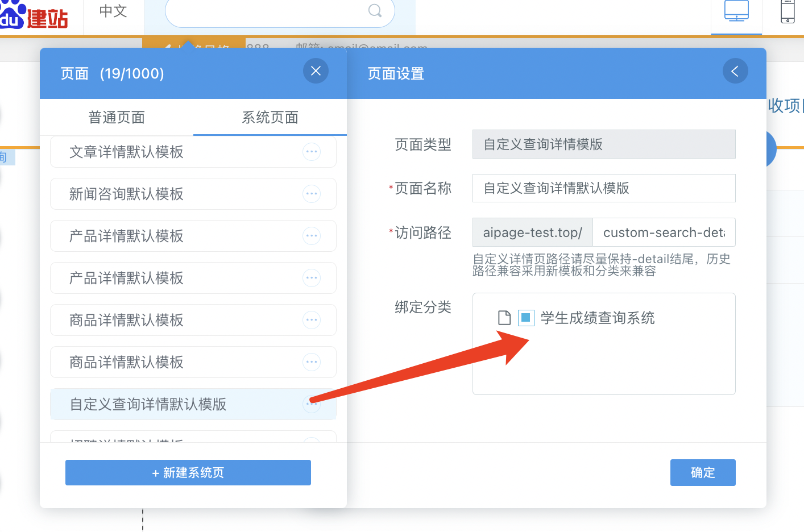Click the 学生成绩查询系统 category label
Viewport: 804px width, 532px height.
(x=598, y=318)
